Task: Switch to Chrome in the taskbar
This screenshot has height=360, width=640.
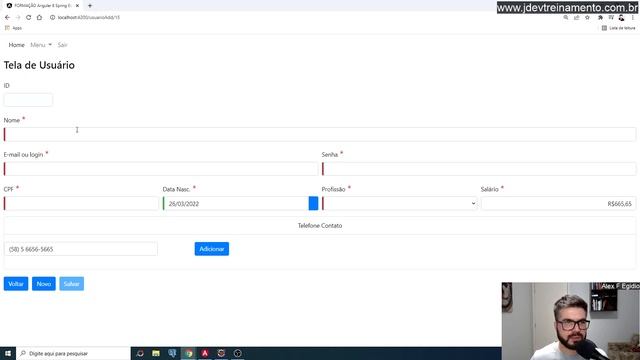Action: click(189, 353)
